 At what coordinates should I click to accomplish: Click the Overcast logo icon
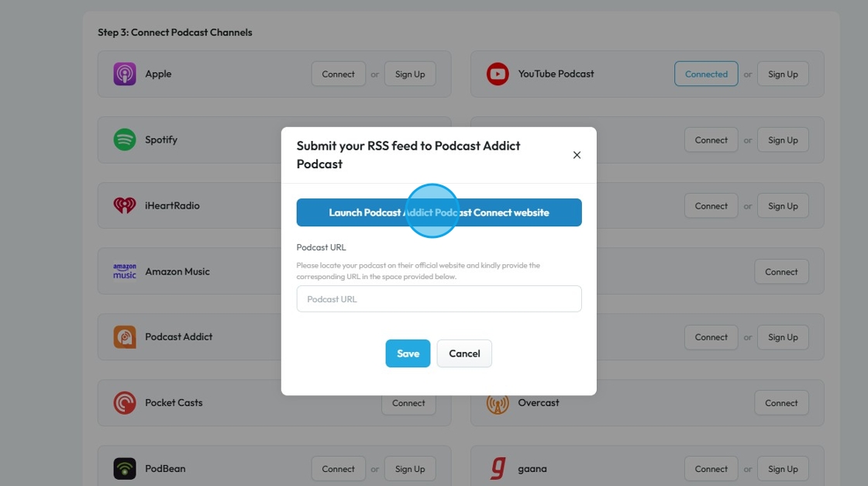(x=498, y=403)
